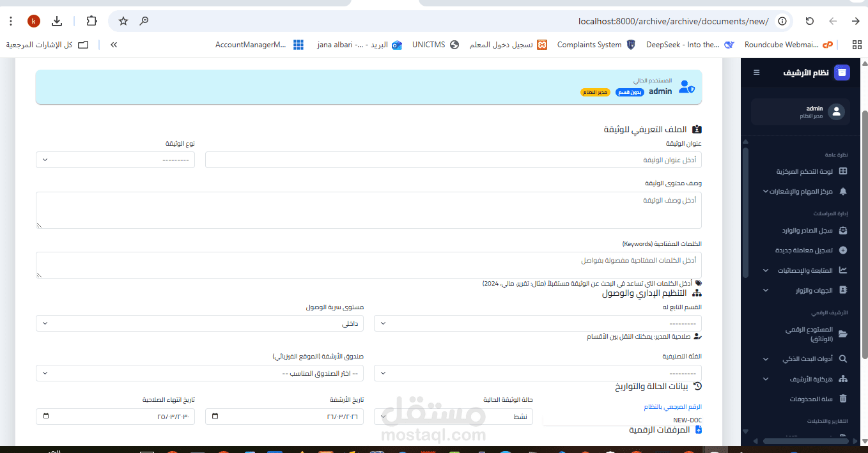Image resolution: width=868 pixels, height=453 pixels.
Task: Open Roundcube Webmail bookmark
Action: click(789, 45)
